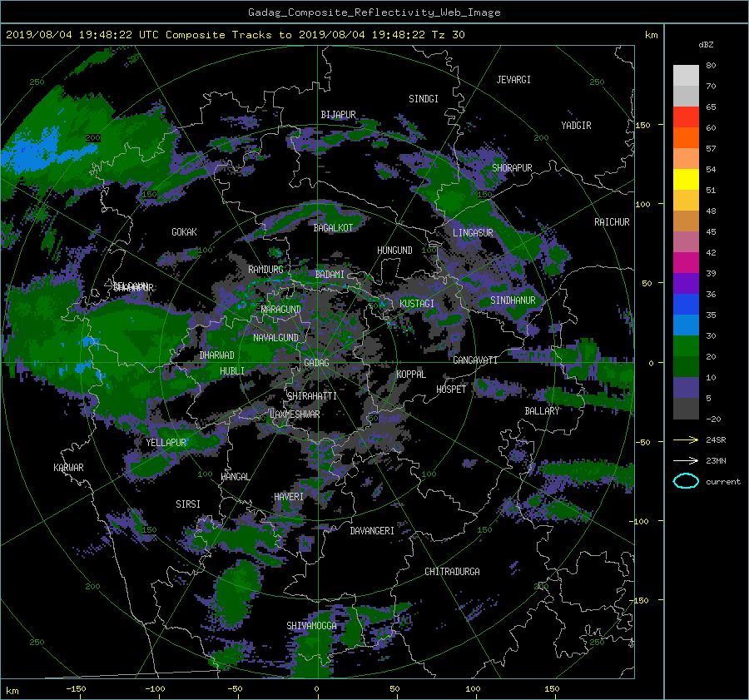Image resolution: width=749 pixels, height=700 pixels.
Task: Click the BAGALKOT city label
Action: tap(333, 228)
